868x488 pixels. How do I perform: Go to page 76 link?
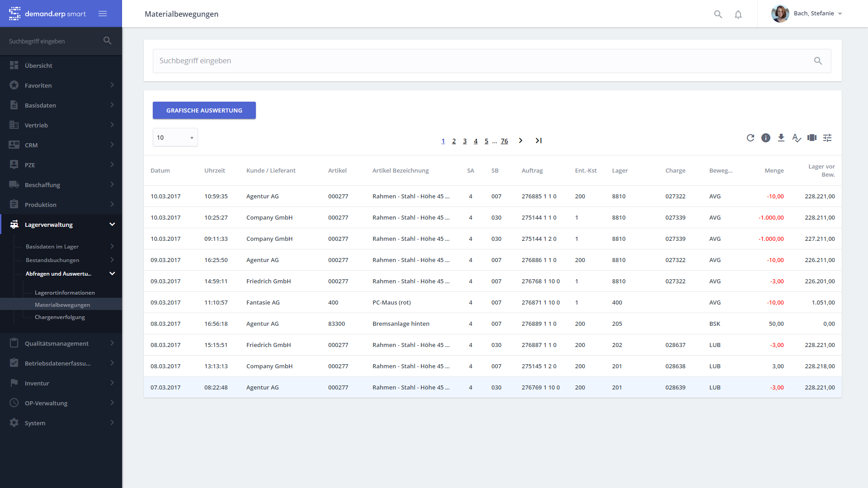point(505,141)
